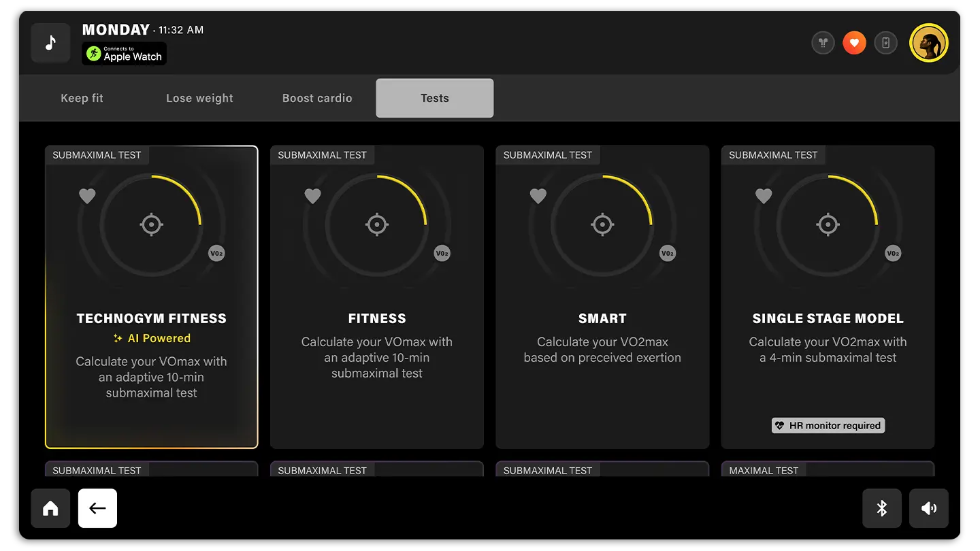Tap the HR monitor required badge
This screenshot has height=551, width=980.
pyautogui.click(x=828, y=426)
